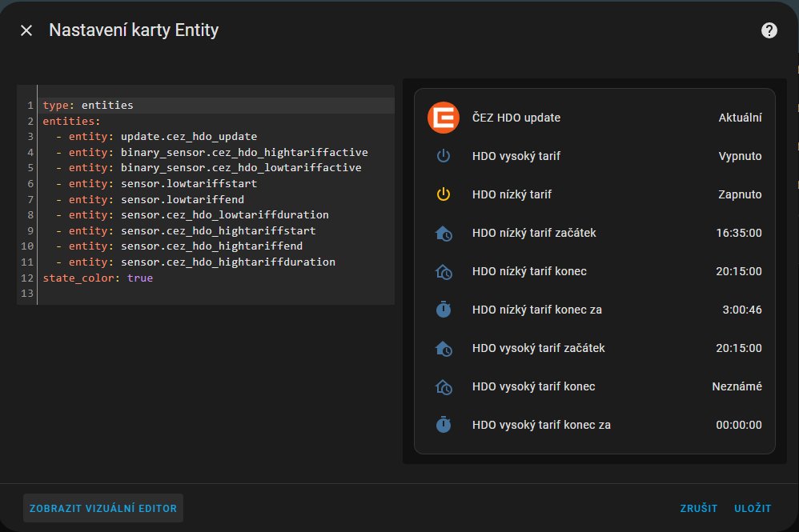Click timer icon for HDO vysoký tarif konec za
The image size is (799, 532).
444,425
